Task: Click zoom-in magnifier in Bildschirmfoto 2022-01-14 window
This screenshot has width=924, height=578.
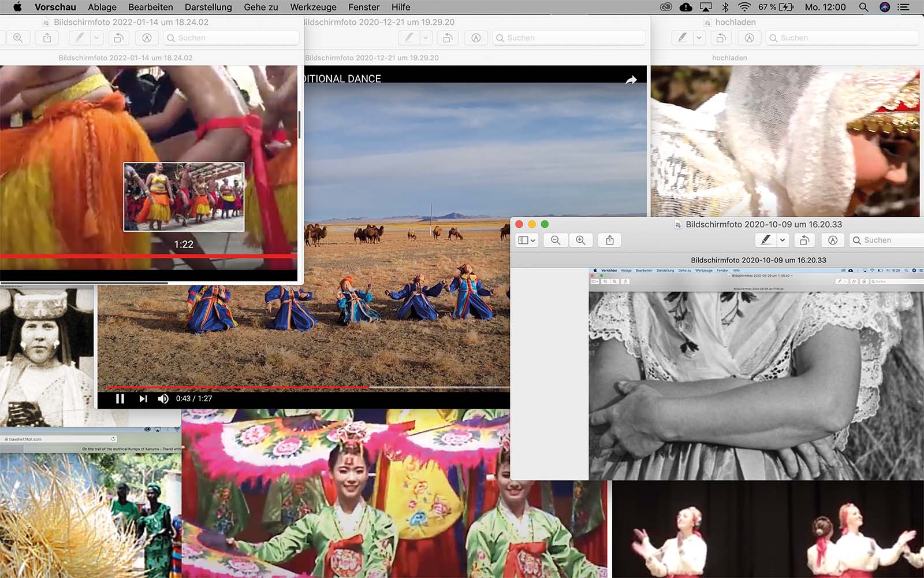Action: [x=18, y=38]
